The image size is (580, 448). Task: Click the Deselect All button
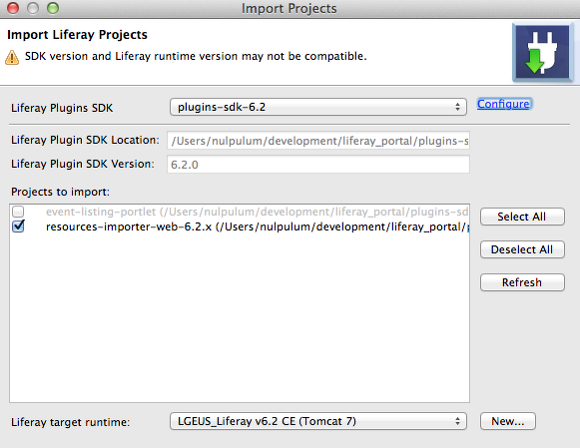pos(522,250)
